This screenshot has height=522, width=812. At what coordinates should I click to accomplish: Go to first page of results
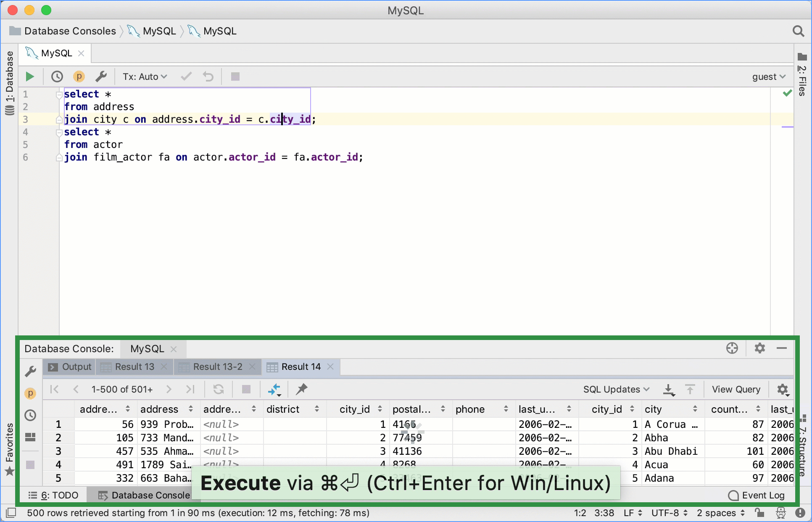(x=54, y=389)
